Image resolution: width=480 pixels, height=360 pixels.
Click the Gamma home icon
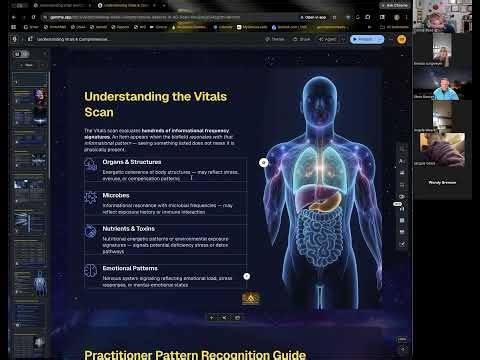(x=14, y=39)
